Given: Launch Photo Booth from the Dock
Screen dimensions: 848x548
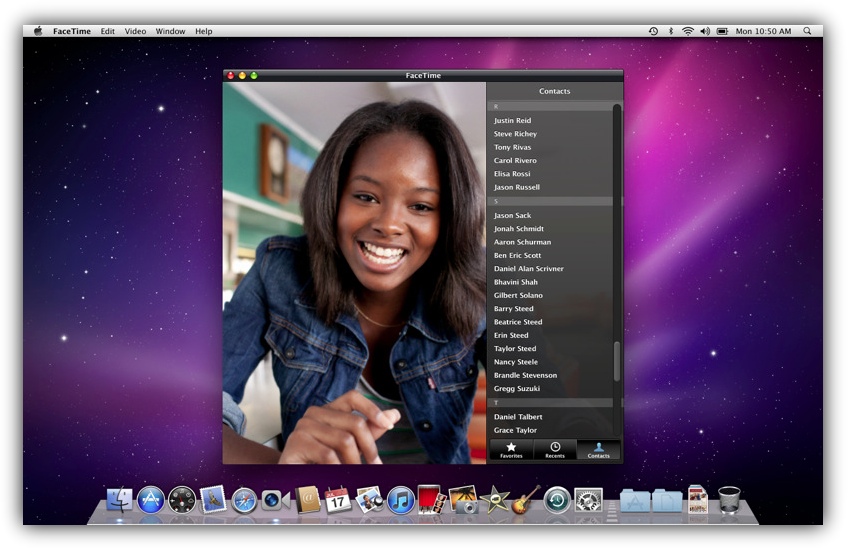Looking at the screenshot, I should [432, 499].
